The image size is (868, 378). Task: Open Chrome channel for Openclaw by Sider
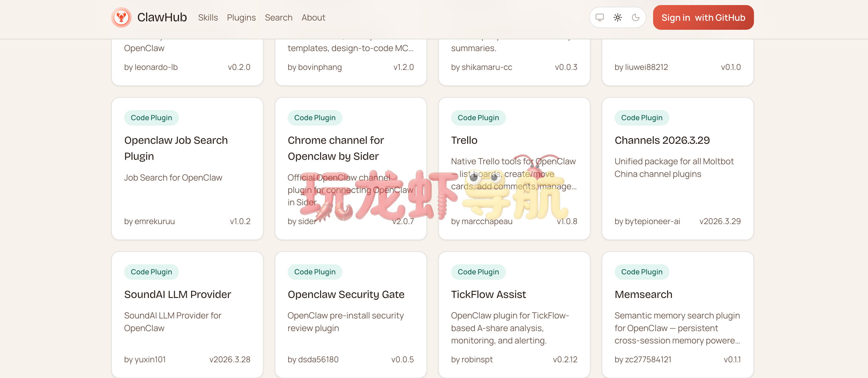click(336, 148)
